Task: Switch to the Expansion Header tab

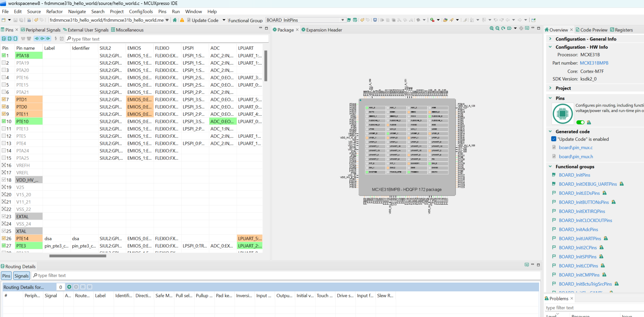Action: click(322, 30)
